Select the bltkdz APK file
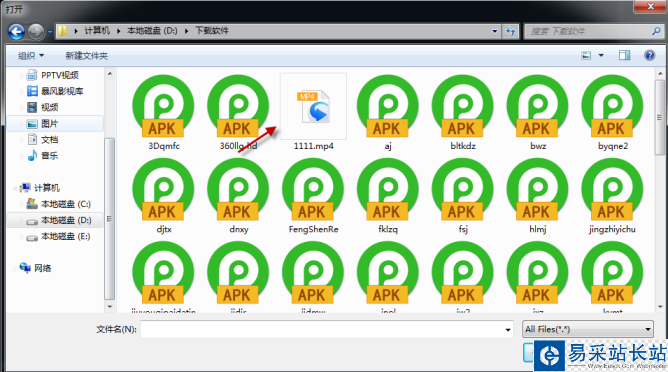Screen dimensions: 668x372 [x=463, y=113]
